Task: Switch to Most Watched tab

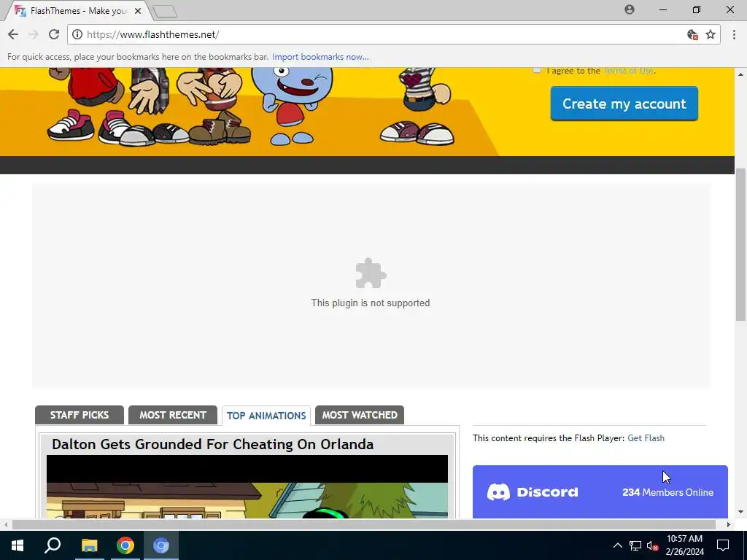Action: (360, 415)
